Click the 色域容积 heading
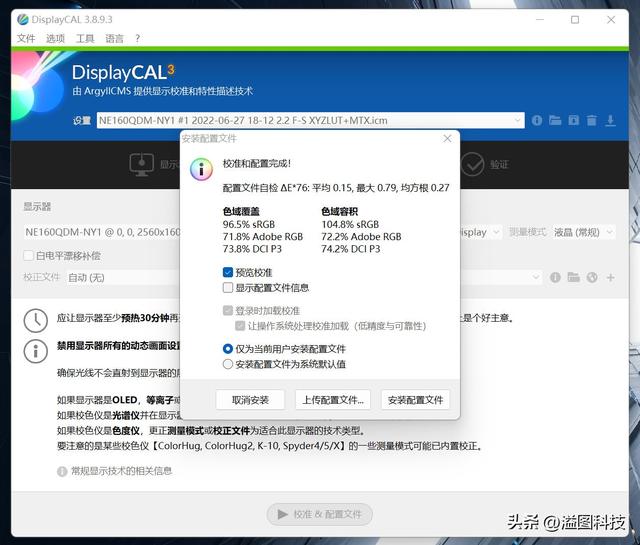Image resolution: width=640 pixels, height=545 pixels. point(339,211)
